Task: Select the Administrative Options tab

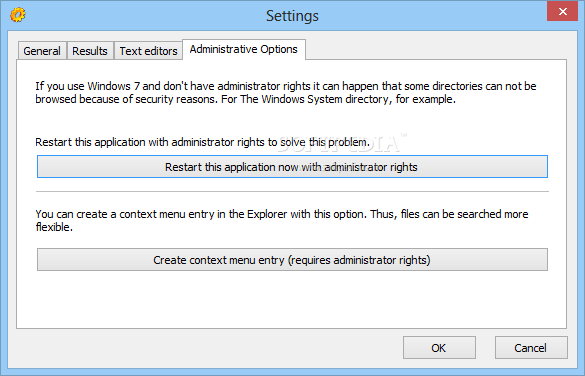Action: 244,49
